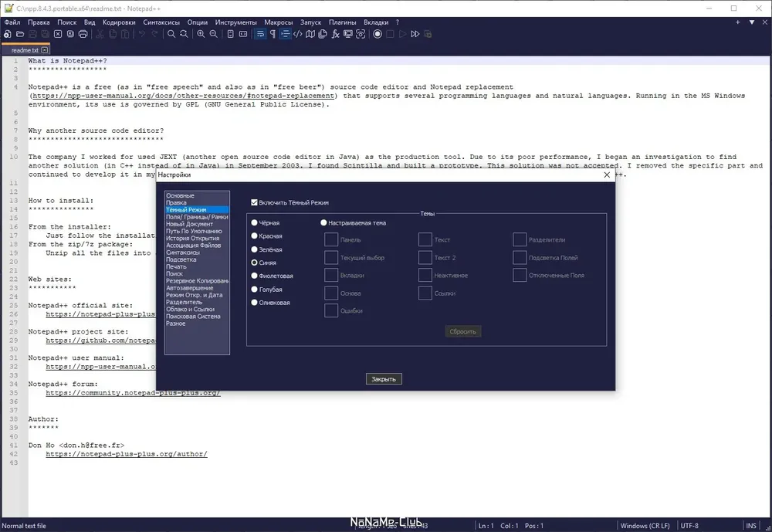Select Автозавершение in settings list
Image resolution: width=772 pixels, height=532 pixels.
[x=197, y=288]
